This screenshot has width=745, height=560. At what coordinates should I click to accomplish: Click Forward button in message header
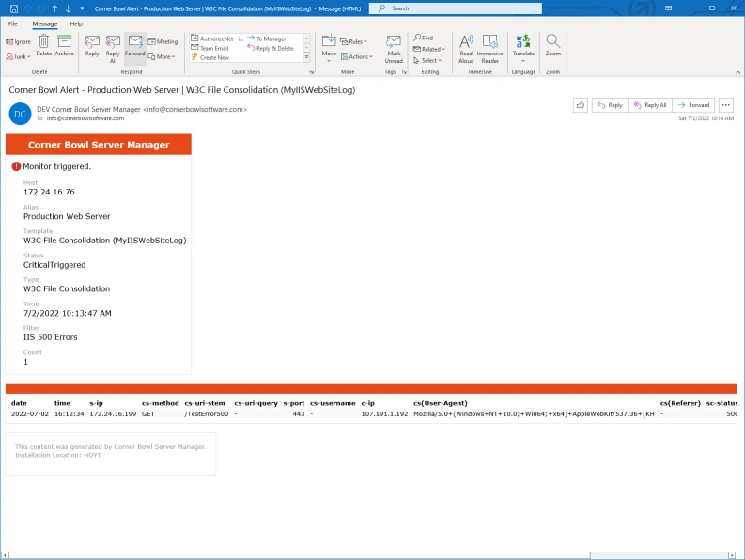pyautogui.click(x=693, y=105)
